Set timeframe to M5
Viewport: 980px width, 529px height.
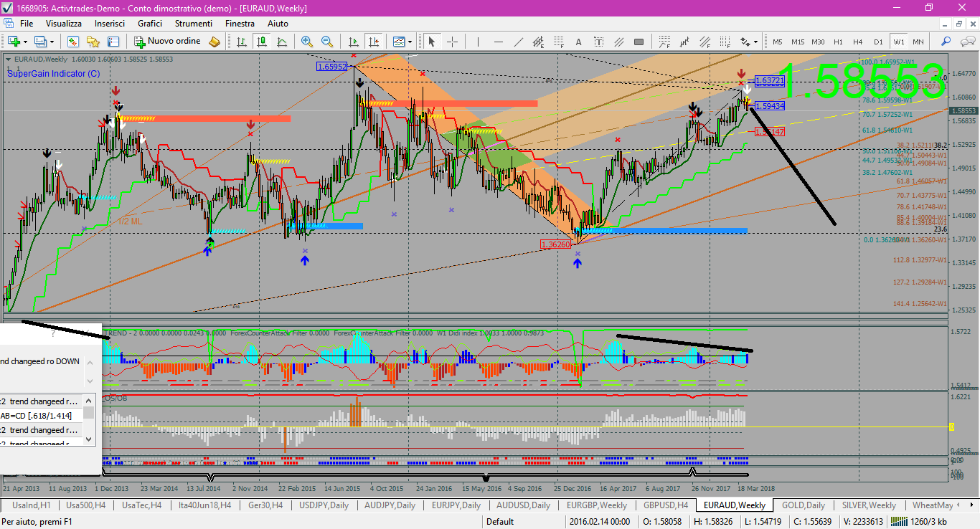pyautogui.click(x=777, y=42)
